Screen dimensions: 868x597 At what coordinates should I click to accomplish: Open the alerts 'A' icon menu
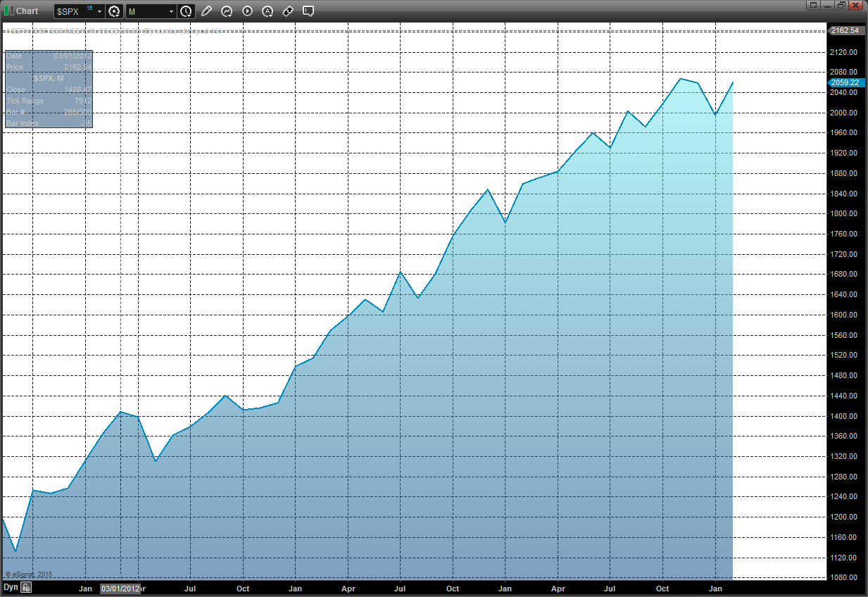coord(268,11)
